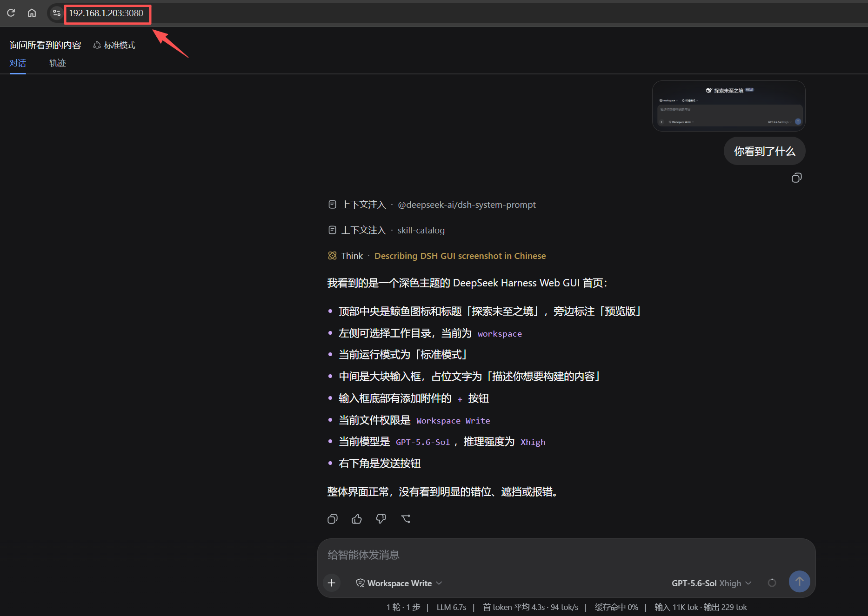Switch to the 对话 tab
Viewport: 868px width, 616px height.
click(18, 63)
